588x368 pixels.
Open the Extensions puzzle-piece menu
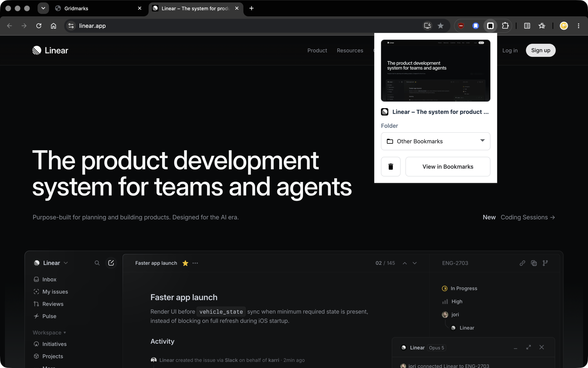[x=505, y=26]
